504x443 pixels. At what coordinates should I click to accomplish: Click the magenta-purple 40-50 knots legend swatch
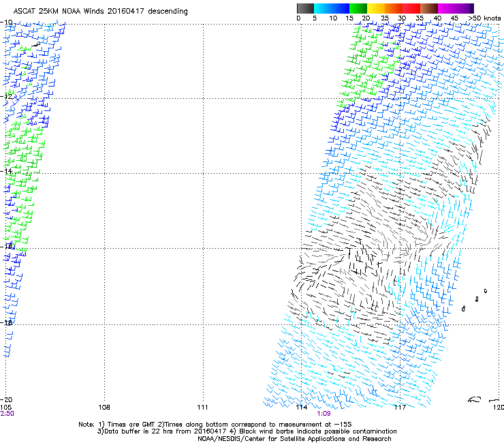[x=456, y=8]
